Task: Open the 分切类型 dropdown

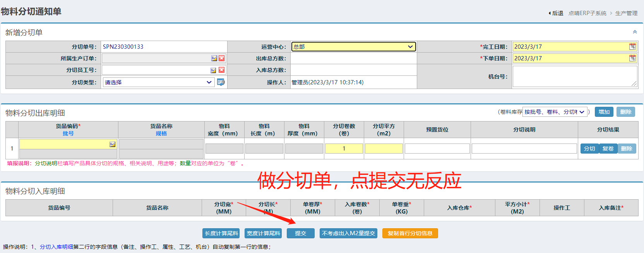Action: tap(159, 82)
